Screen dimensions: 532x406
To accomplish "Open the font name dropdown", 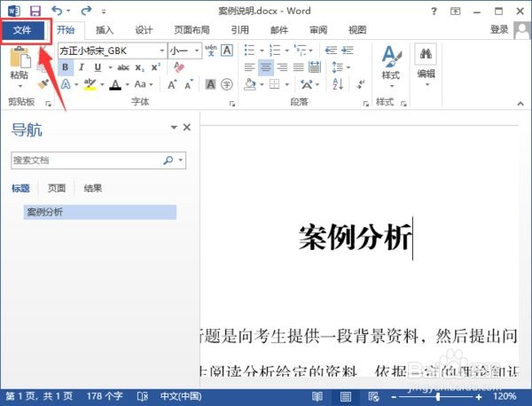I will pyautogui.click(x=162, y=51).
